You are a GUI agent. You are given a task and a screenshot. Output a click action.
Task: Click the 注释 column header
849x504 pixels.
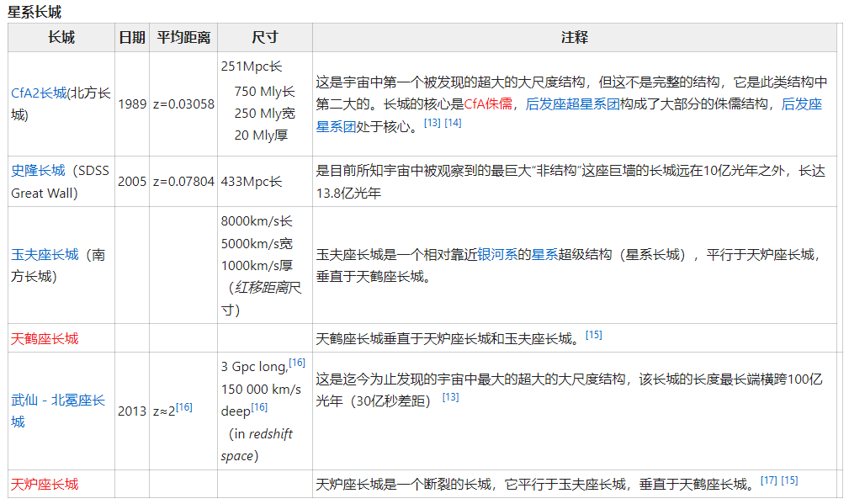click(574, 38)
